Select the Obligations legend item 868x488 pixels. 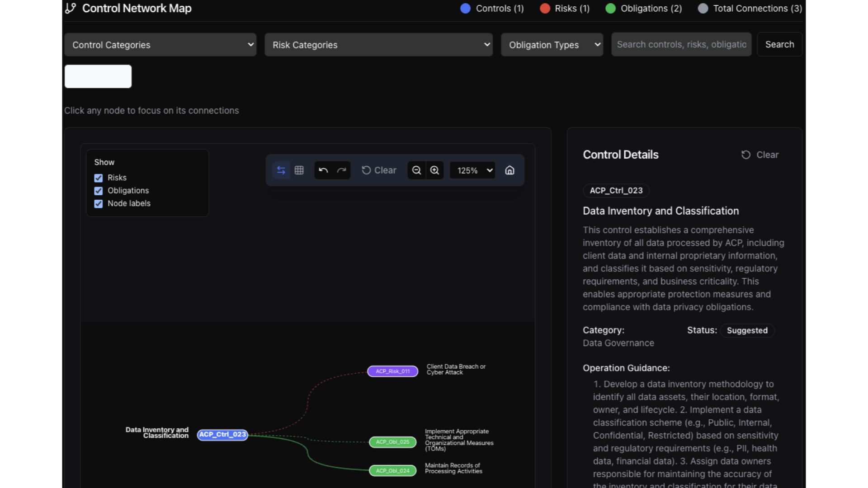tap(644, 8)
